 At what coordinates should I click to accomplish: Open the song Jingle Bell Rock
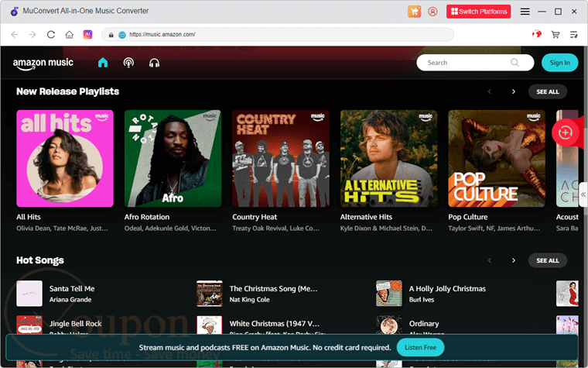(x=76, y=324)
